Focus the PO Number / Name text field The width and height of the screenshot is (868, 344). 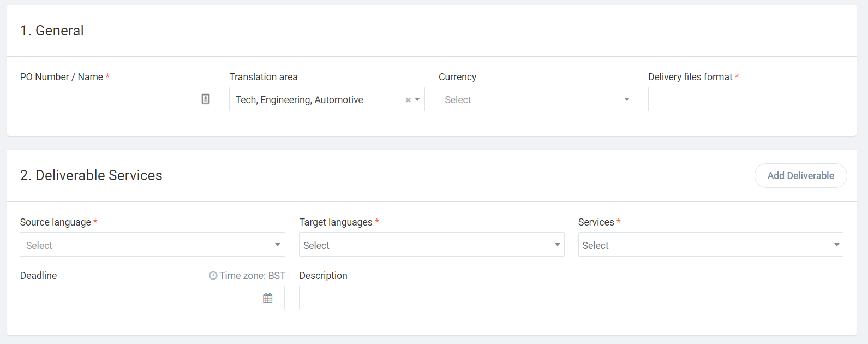click(109, 99)
